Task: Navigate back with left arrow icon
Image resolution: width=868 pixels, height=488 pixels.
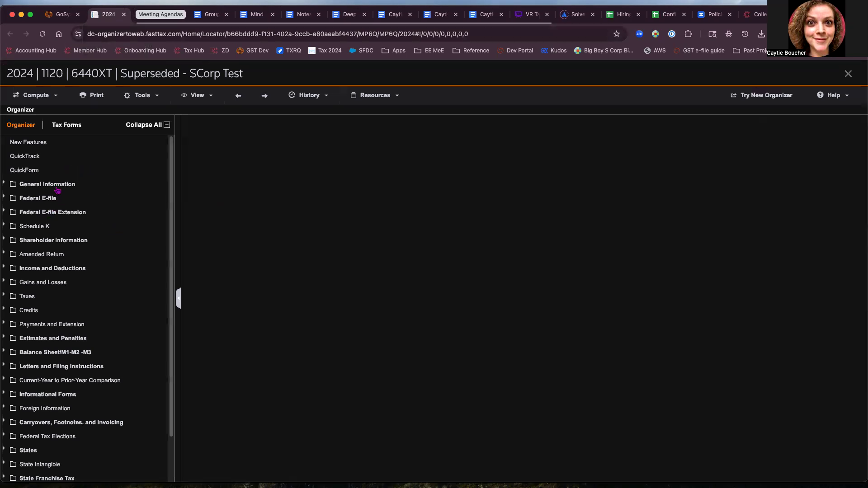Action: point(238,96)
